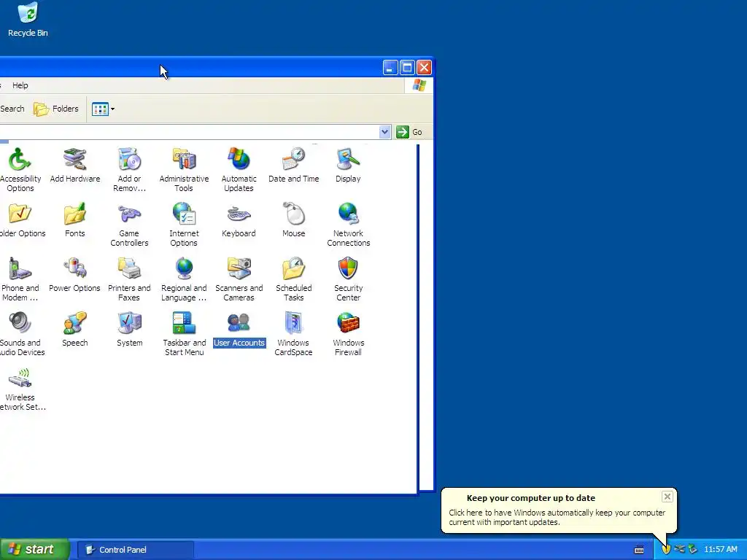
Task: Select the Mouse icon
Action: [293, 219]
